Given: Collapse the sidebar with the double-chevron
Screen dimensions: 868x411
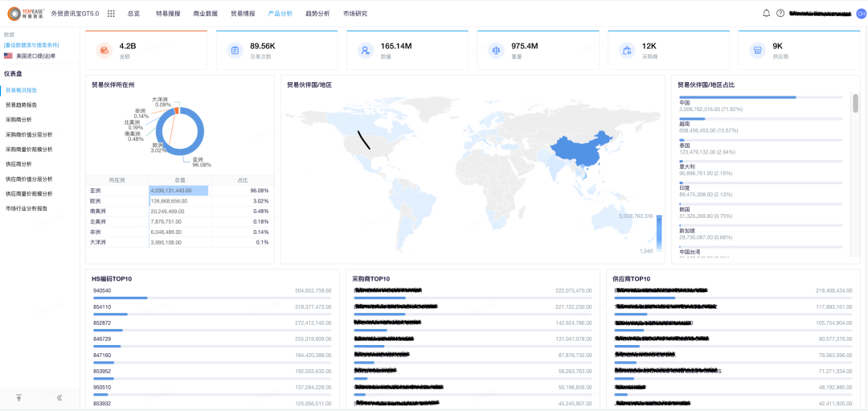Looking at the screenshot, I should 59,397.
